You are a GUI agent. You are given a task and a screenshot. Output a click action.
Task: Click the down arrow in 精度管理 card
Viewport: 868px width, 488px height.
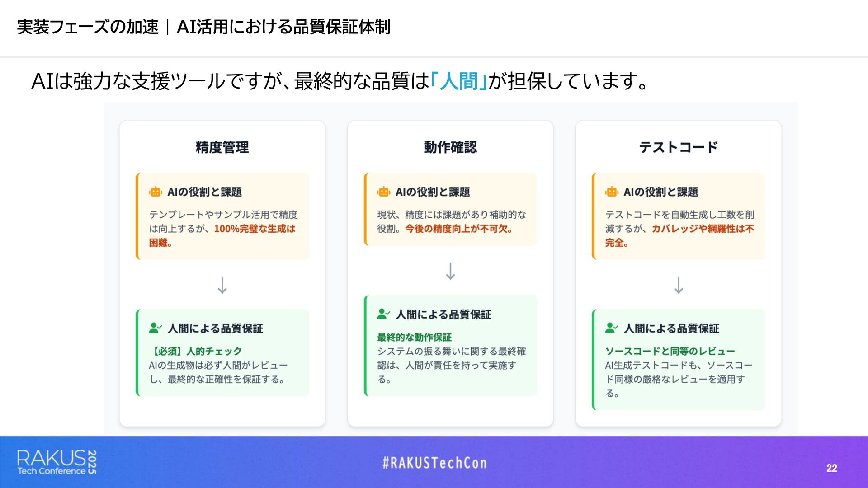click(222, 285)
